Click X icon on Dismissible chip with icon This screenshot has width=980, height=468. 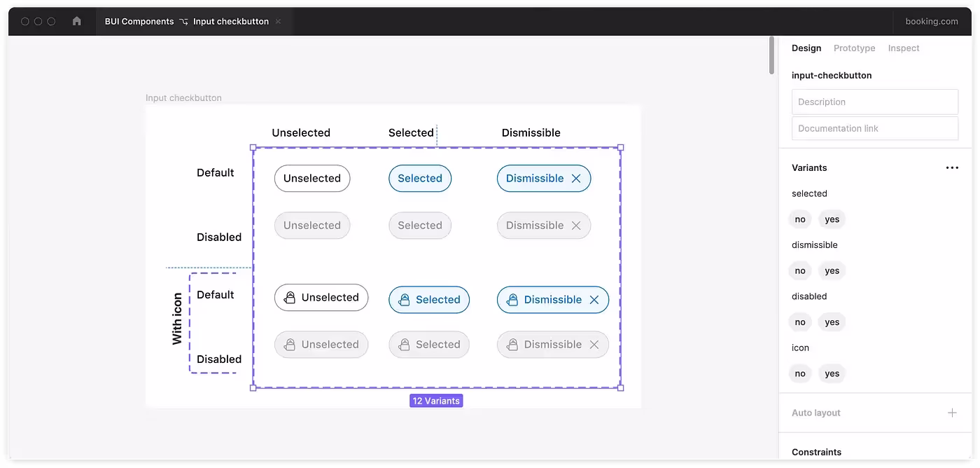594,300
